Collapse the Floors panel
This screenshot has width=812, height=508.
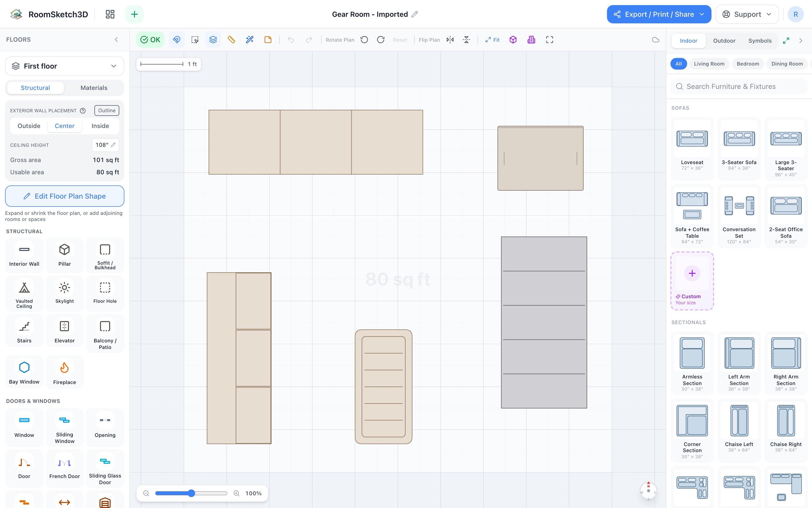(x=116, y=40)
